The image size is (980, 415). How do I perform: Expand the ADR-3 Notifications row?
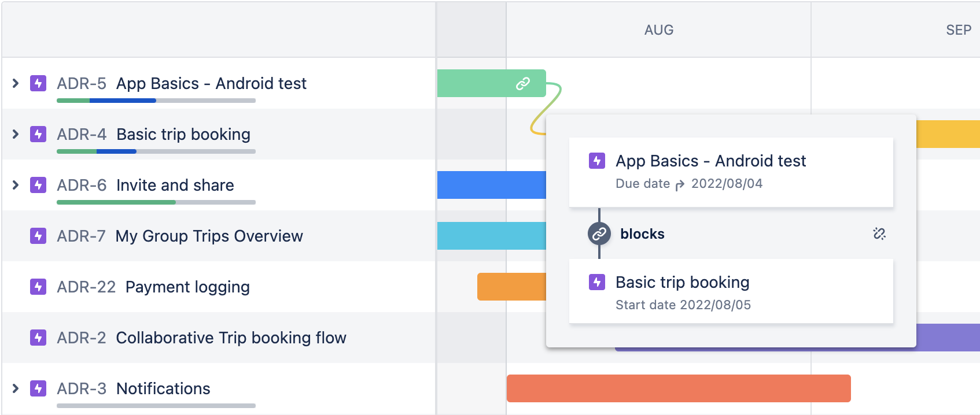[14, 388]
